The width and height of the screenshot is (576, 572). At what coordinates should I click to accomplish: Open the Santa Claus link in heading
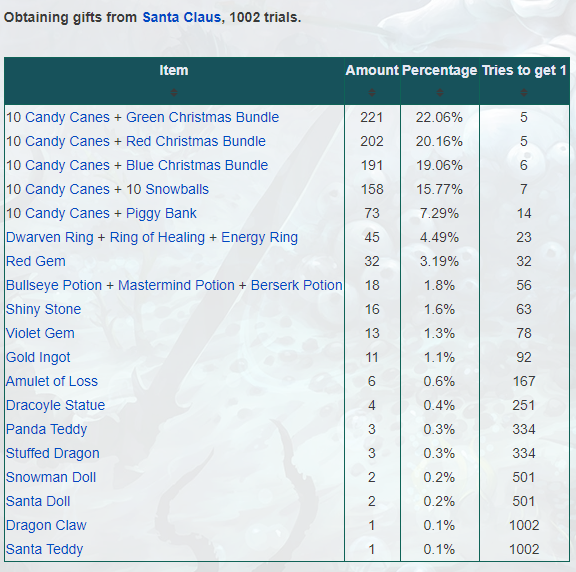[x=181, y=17]
